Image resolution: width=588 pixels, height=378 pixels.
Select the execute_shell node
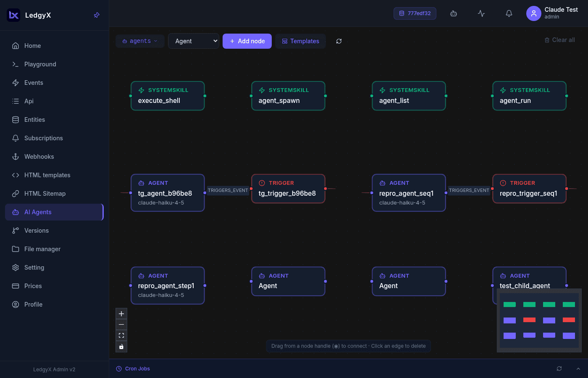(x=168, y=96)
